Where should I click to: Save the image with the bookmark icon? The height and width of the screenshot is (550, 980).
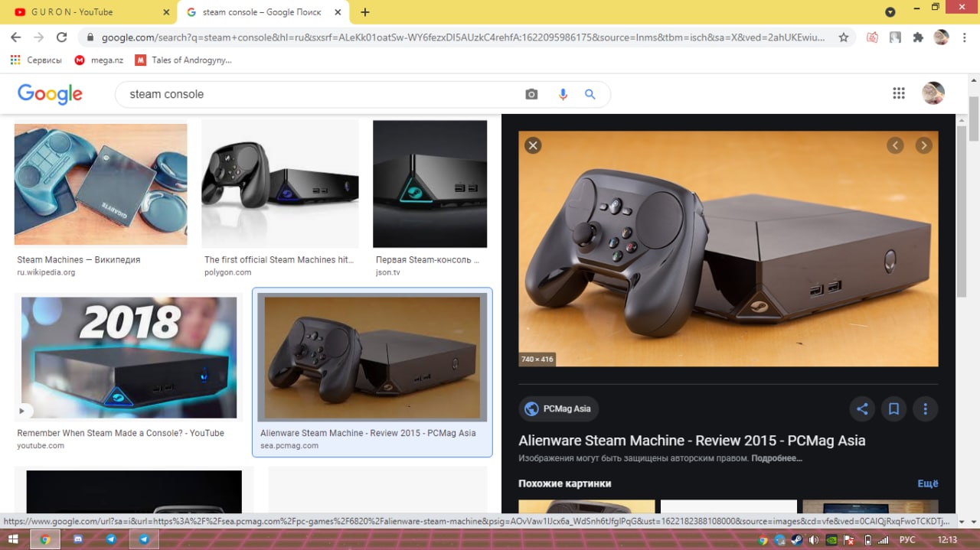[x=893, y=409]
